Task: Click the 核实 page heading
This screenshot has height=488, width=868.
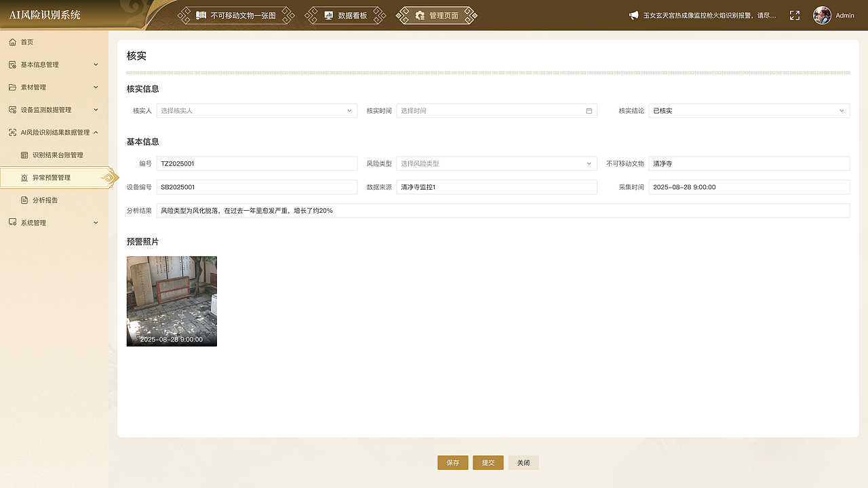Action: pyautogui.click(x=136, y=56)
